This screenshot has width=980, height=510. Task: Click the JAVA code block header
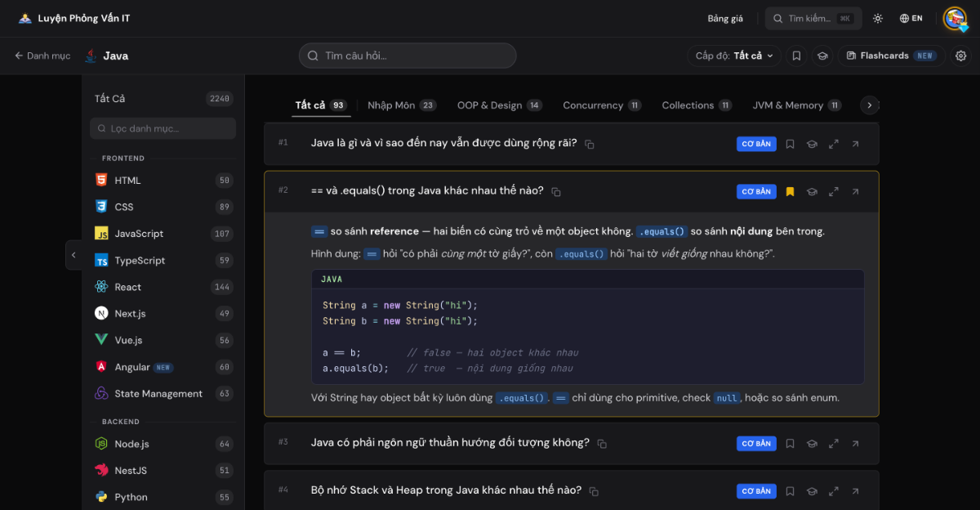pyautogui.click(x=588, y=280)
